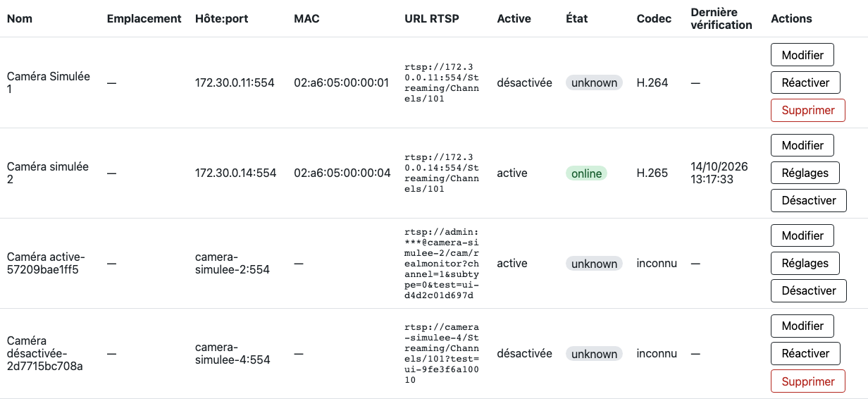Select the H.265 codec cell

tap(652, 173)
